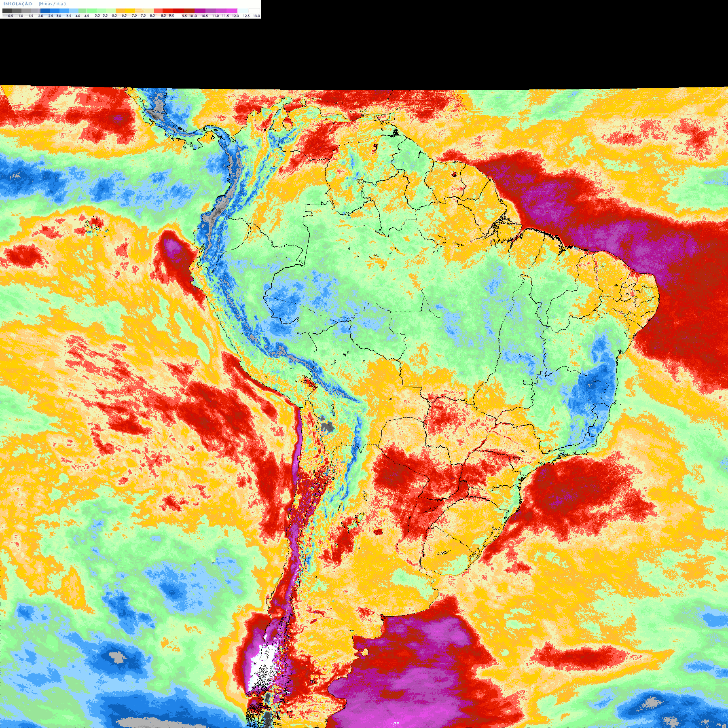Screen dimensions: 728x728
Task: Click the 3.5 legend value
Action: (x=69, y=16)
